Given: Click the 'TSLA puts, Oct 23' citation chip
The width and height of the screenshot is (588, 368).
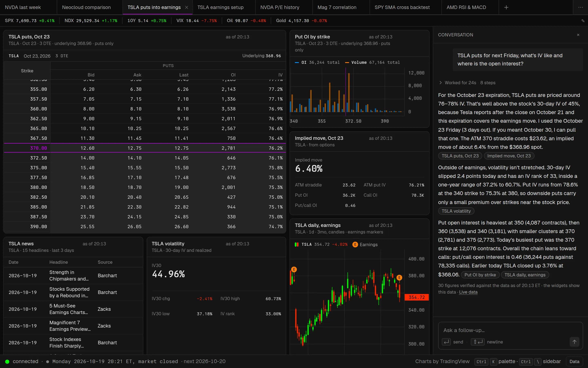Looking at the screenshot, I should pyautogui.click(x=460, y=156).
